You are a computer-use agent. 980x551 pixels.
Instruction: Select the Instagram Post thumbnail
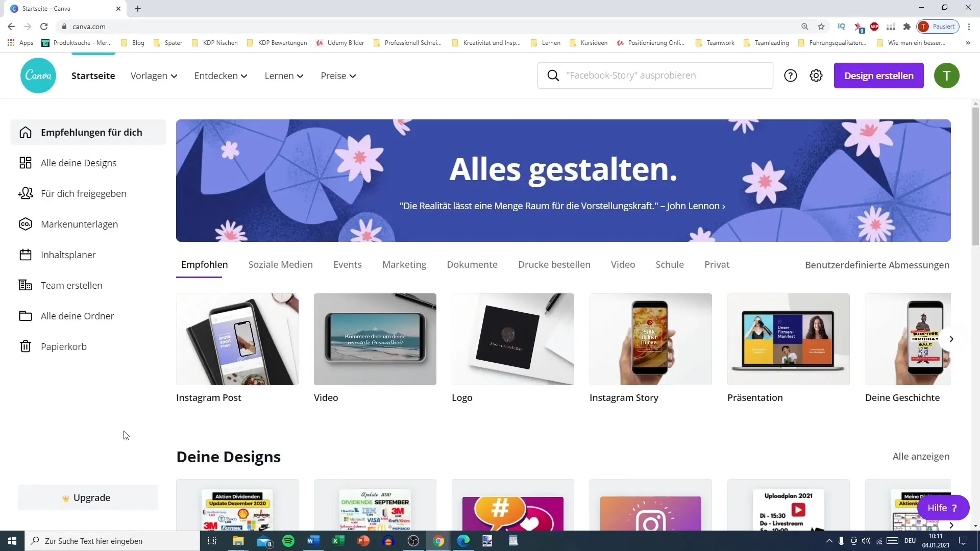[237, 339]
